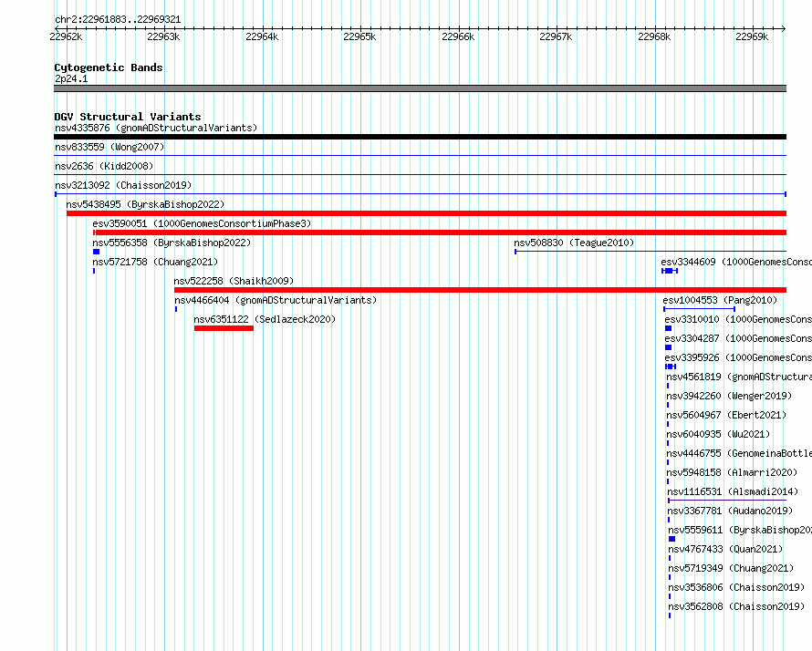Image resolution: width=812 pixels, height=651 pixels.
Task: Open the esv1004553 (Pang2010) label
Action: point(720,300)
